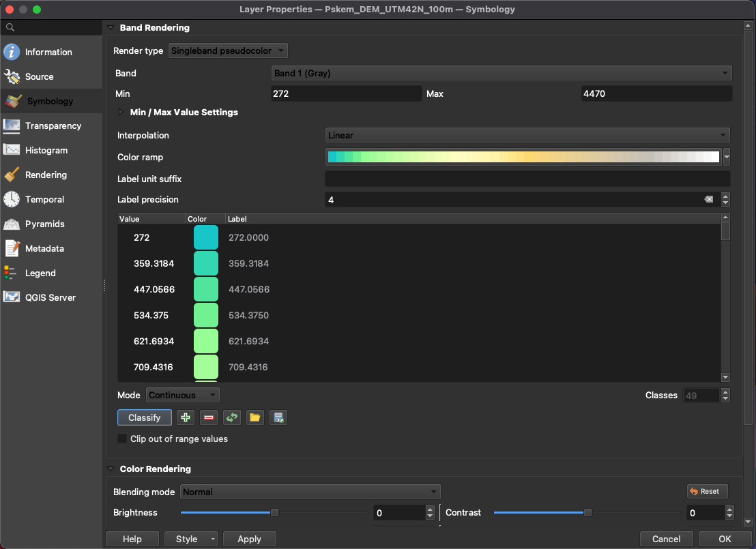Viewport: 756px width, 549px height.
Task: Switch to the Transparency tab
Action: (53, 125)
